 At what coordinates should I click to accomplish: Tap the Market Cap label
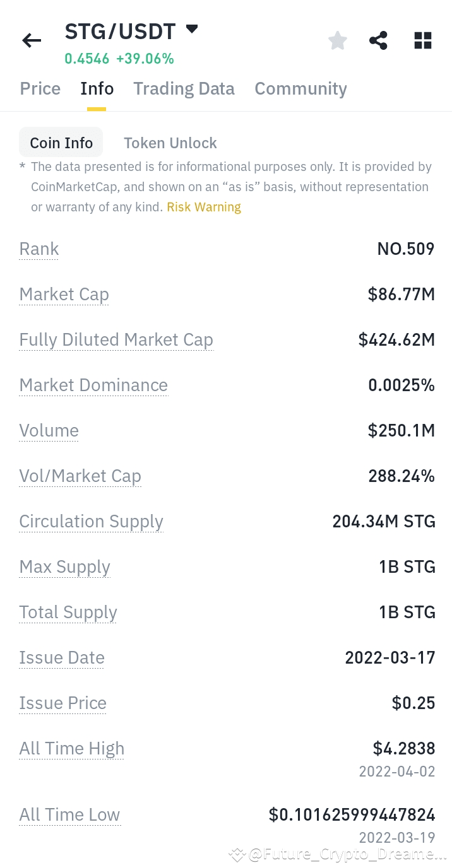(x=64, y=295)
